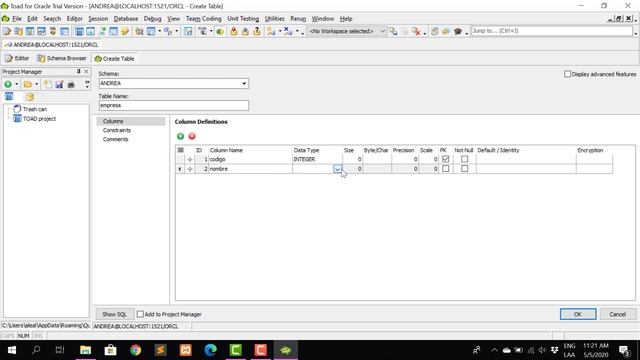The image size is (640, 360).
Task: Open Sublime Text from the taskbar
Action: [x=160, y=350]
